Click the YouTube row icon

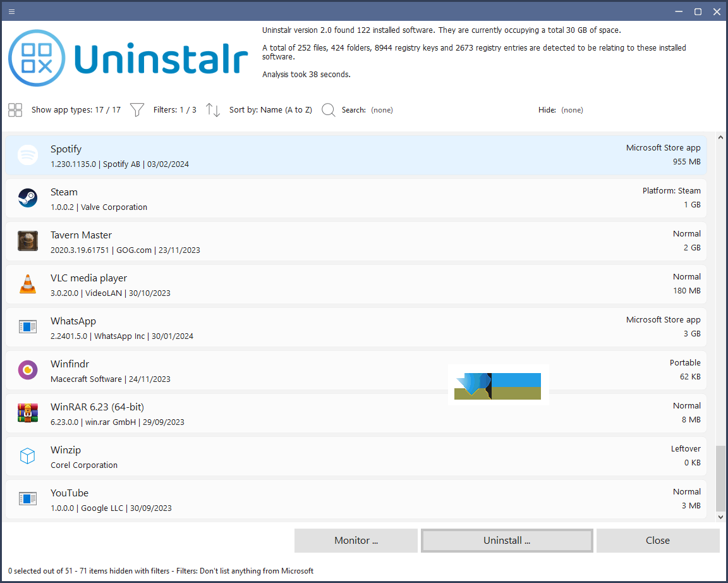(28, 499)
